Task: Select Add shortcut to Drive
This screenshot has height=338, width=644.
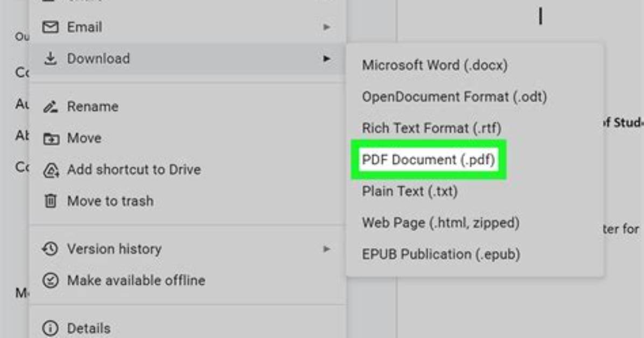Action: click(x=187, y=170)
